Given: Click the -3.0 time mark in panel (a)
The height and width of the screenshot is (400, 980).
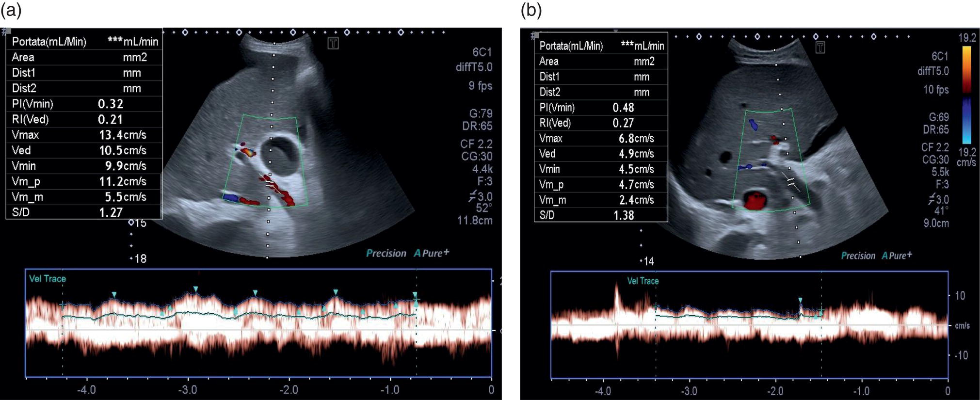Looking at the screenshot, I should [188, 390].
